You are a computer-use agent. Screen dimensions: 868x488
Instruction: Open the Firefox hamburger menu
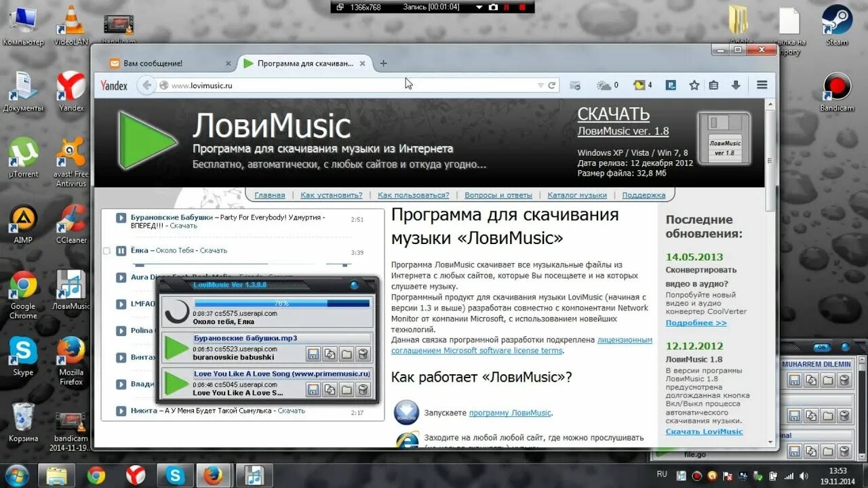point(762,85)
